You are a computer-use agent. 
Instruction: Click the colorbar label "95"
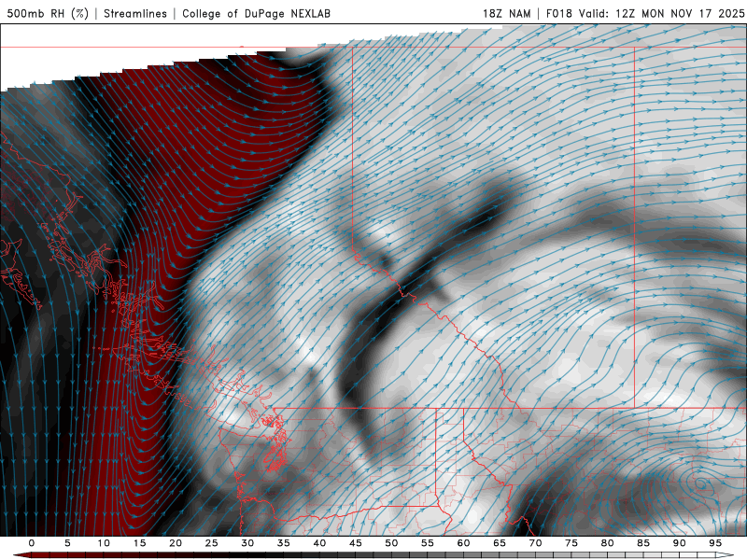coord(715,543)
